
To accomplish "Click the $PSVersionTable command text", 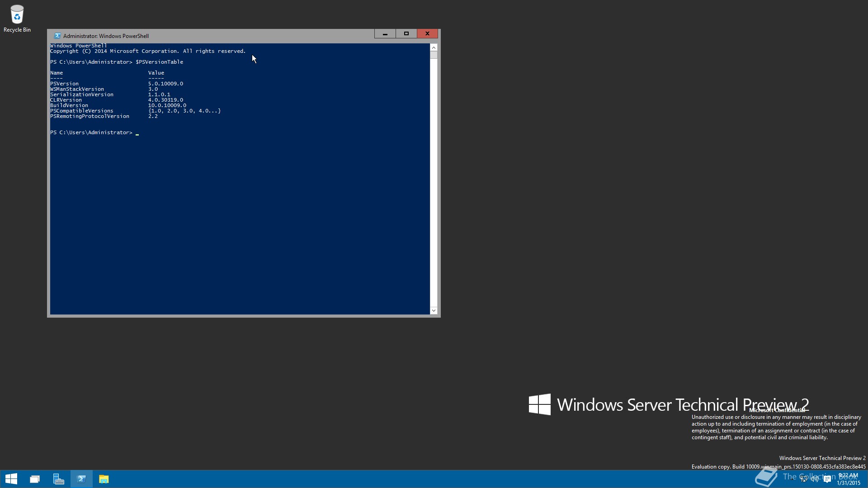I will [159, 62].
